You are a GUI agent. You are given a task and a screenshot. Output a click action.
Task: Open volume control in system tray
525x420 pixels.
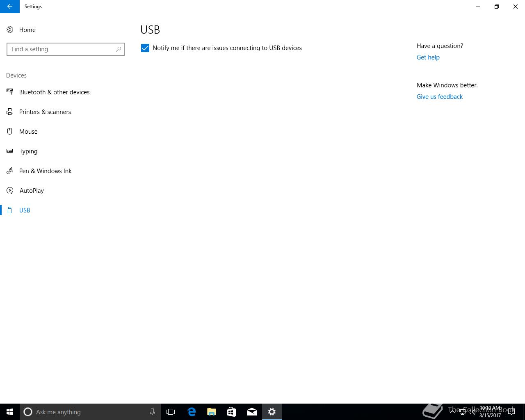coord(472,412)
